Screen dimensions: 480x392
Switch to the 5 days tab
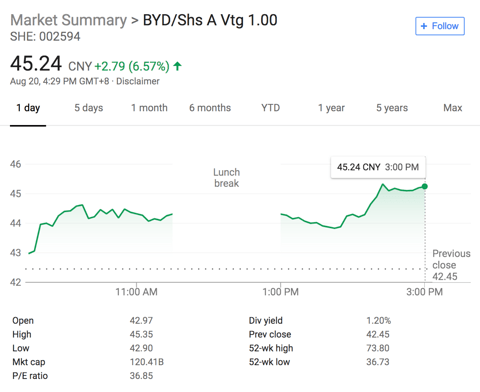coord(89,108)
